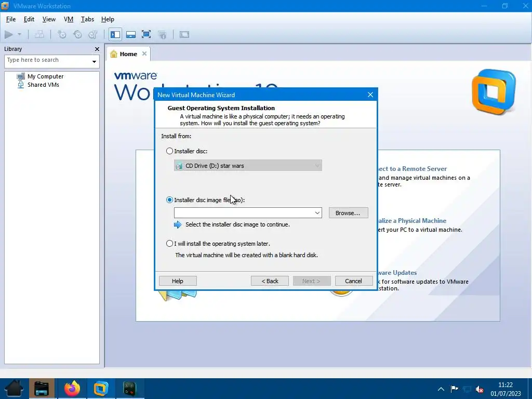Image resolution: width=532 pixels, height=399 pixels.
Task: Click the Home tab house icon
Action: (x=114, y=54)
